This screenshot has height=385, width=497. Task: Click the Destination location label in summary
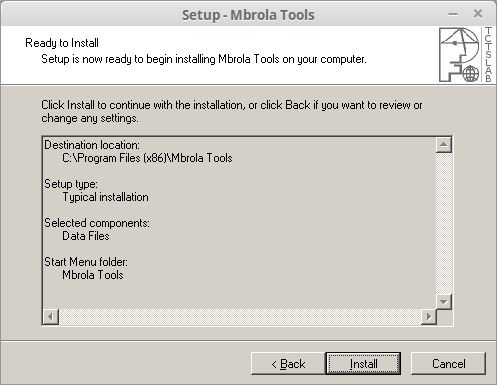[92, 145]
